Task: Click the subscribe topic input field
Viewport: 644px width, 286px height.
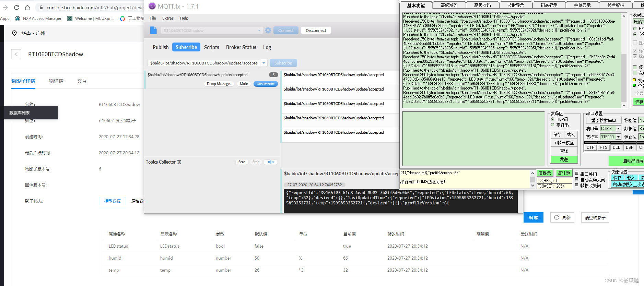Action: [204, 63]
